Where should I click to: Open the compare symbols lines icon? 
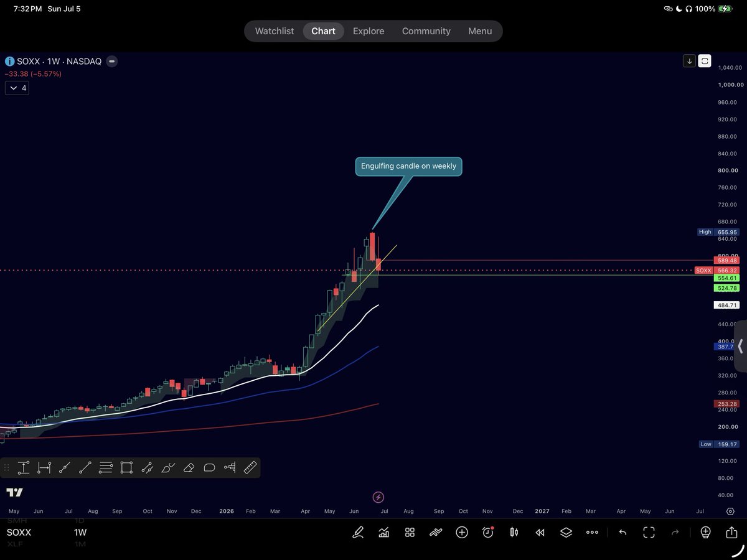(x=436, y=532)
